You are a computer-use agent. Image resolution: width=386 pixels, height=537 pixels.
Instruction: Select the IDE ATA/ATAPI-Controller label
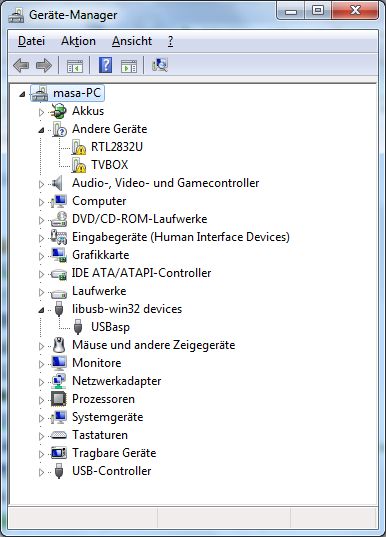tap(141, 273)
